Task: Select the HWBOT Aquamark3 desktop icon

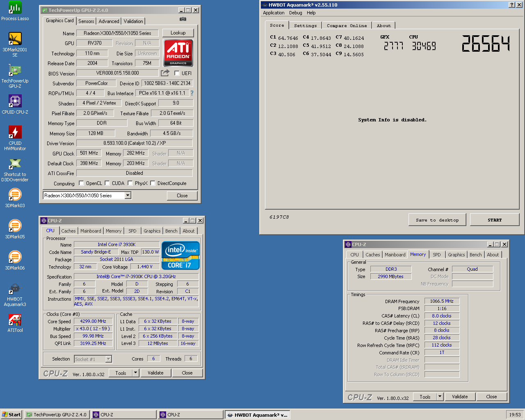Action: [15, 294]
